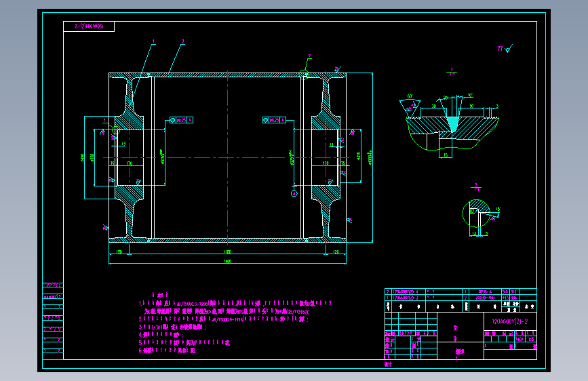588x381 pixels.
Task: Click parts list entry 120A608Y(Z)-3
Action: point(406,298)
